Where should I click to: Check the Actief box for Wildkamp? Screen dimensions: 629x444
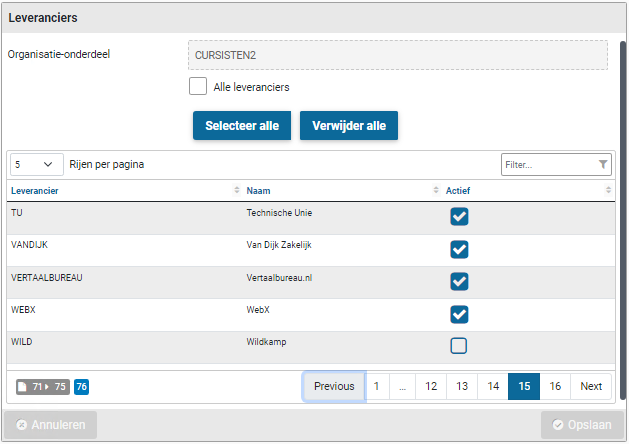pyautogui.click(x=459, y=346)
